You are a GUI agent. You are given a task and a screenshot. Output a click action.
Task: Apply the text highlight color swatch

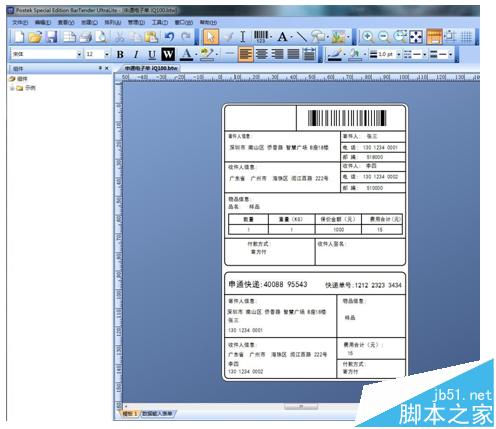click(x=207, y=55)
